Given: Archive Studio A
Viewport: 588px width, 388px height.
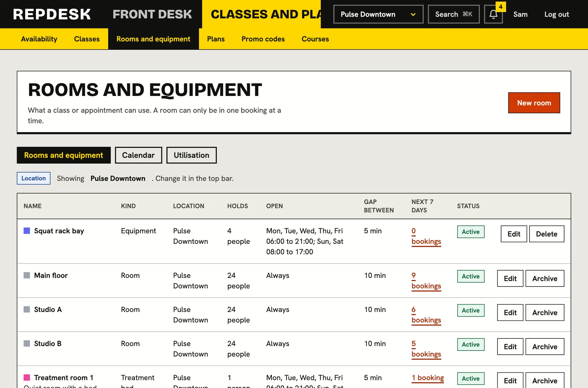Looking at the screenshot, I should [545, 313].
